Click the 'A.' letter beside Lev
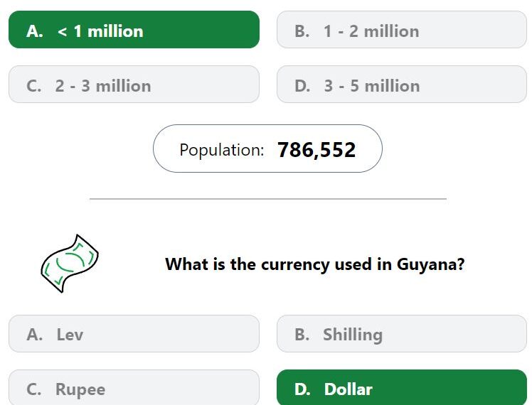This screenshot has width=532, height=405. 35,335
